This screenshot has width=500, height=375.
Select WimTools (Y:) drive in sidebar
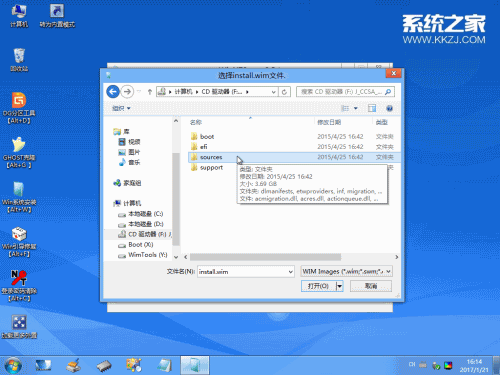[x=143, y=255]
